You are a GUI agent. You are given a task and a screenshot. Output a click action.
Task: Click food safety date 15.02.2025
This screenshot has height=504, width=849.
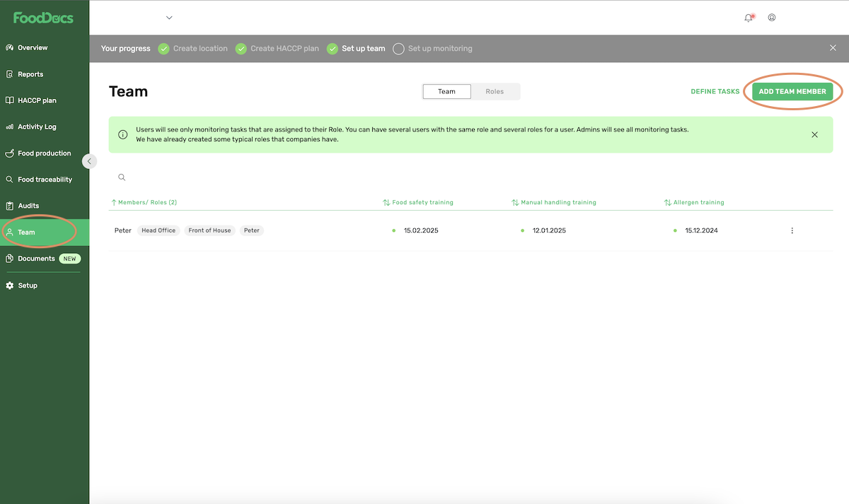(x=421, y=230)
